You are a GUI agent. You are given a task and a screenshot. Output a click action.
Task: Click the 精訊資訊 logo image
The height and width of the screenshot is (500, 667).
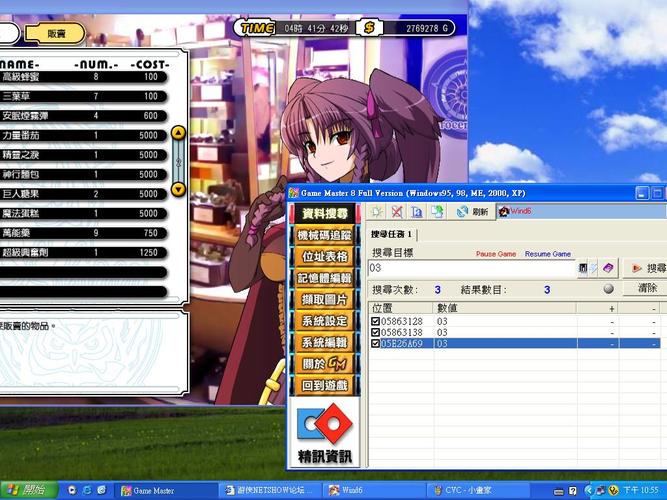point(325,433)
